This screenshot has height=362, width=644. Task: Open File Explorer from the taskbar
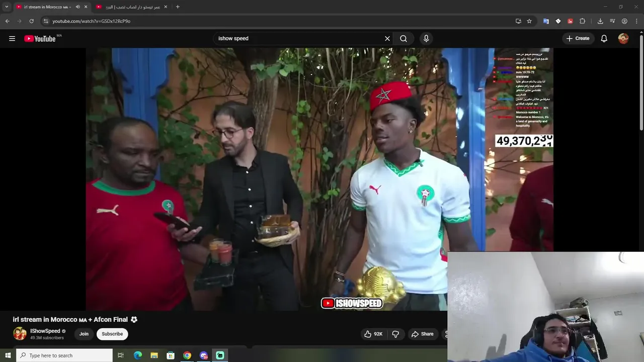[x=154, y=355]
